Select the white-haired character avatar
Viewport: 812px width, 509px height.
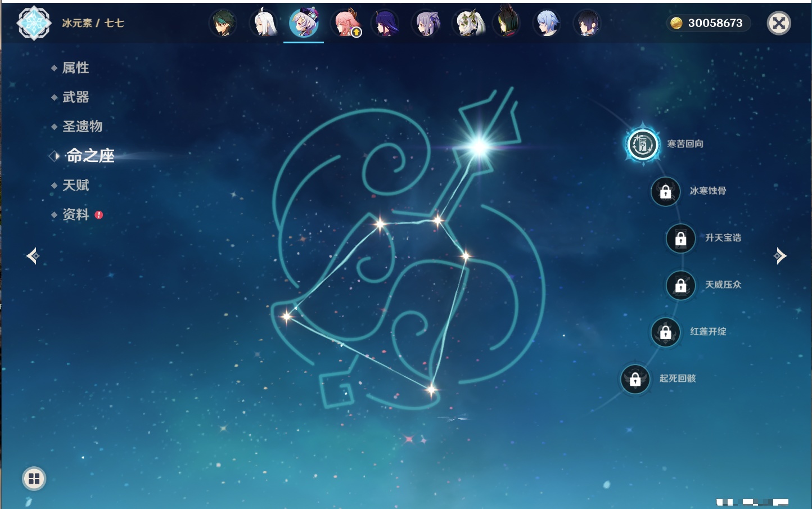tap(263, 24)
